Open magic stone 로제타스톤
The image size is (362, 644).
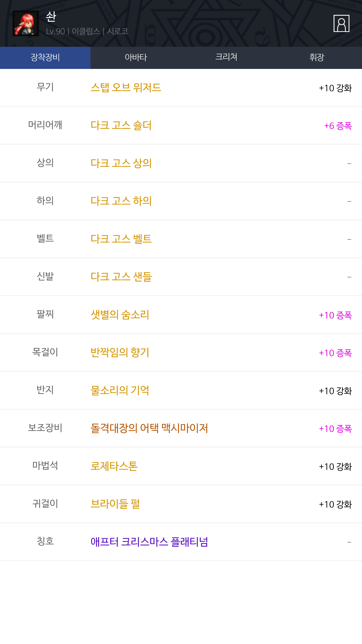click(114, 466)
